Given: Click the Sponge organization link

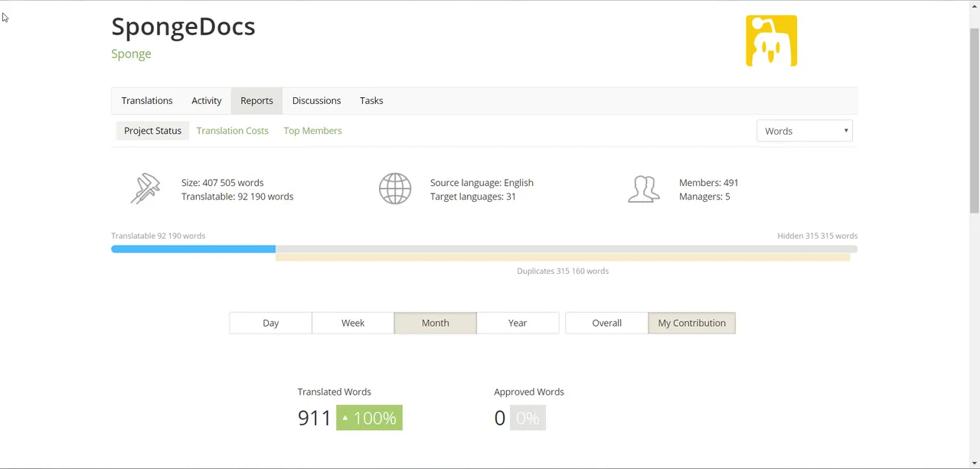Looking at the screenshot, I should click(x=131, y=54).
